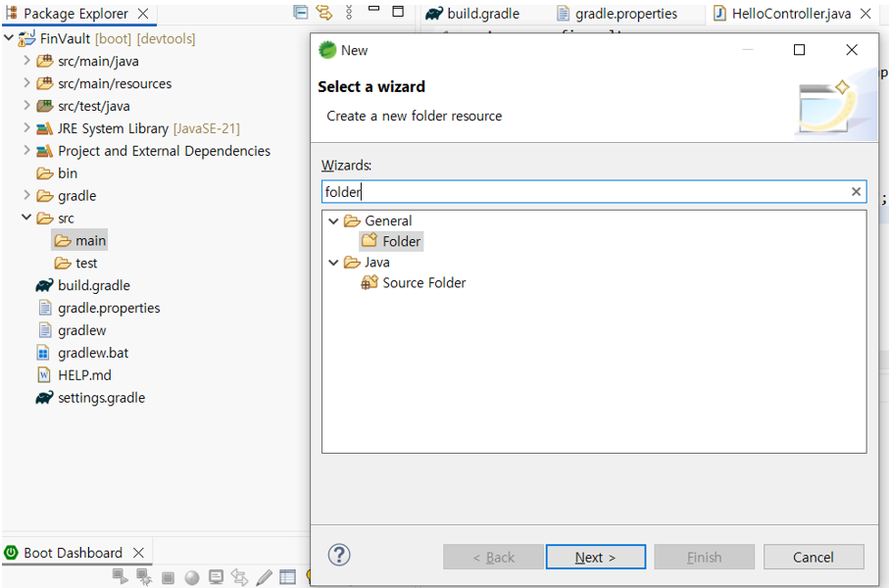The image size is (889, 588).
Task: Select the Source Folder wizard icon under Java
Action: click(x=370, y=282)
